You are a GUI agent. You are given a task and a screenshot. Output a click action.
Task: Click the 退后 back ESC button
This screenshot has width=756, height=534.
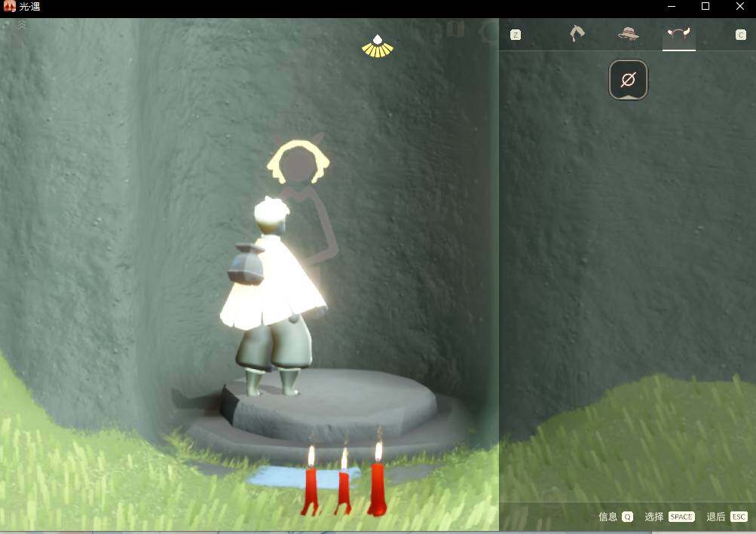[x=727, y=517]
